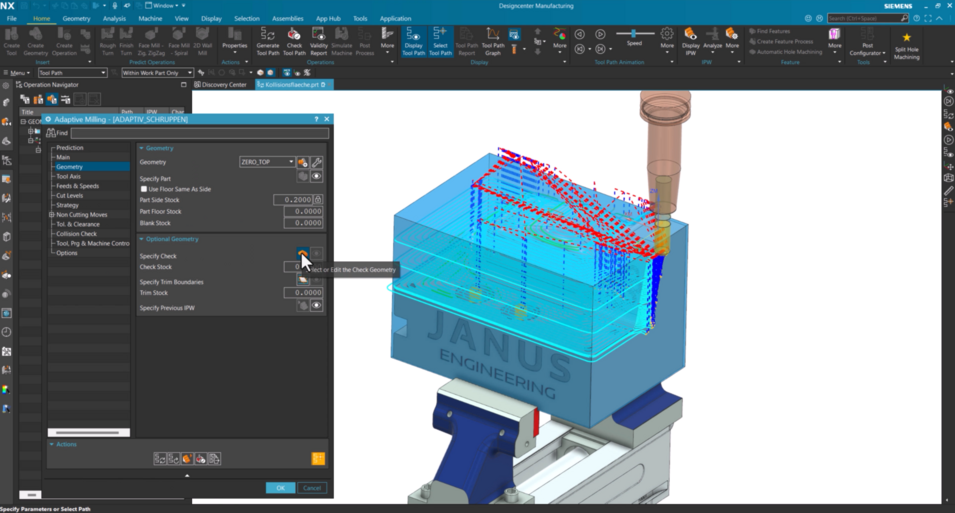
Task: Toggle Display Tool Path in ribbon
Action: pos(414,41)
